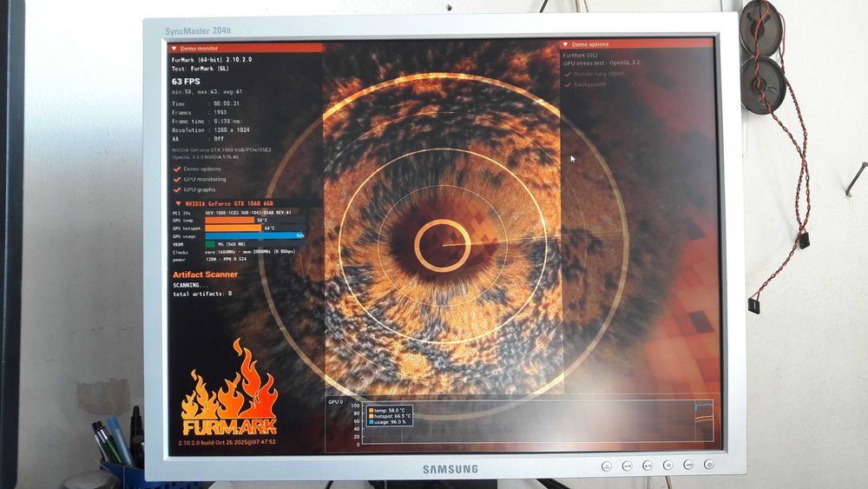Click the hotspot legend swatch in graph

pos(371,416)
